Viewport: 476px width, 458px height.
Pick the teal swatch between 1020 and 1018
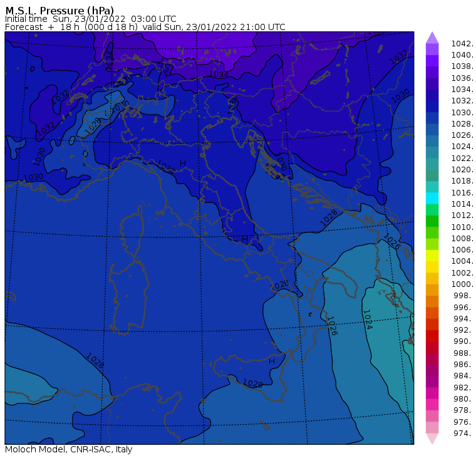[x=432, y=175]
